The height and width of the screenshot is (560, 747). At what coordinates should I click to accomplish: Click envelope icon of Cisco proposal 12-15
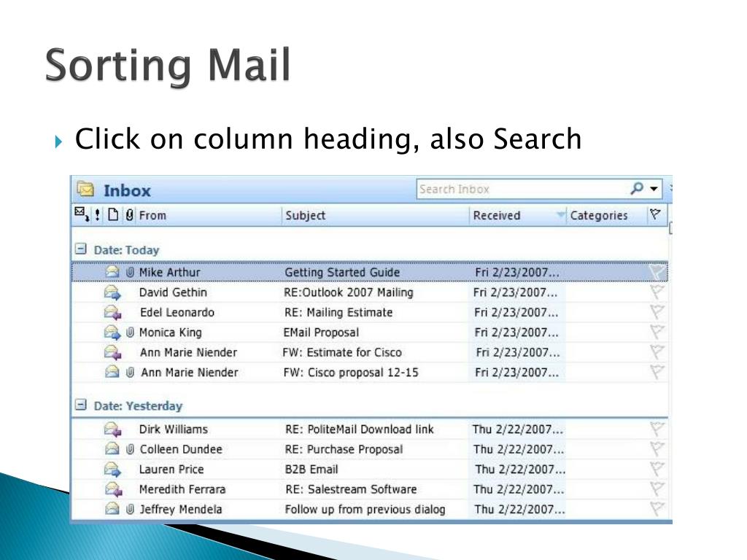(x=112, y=371)
